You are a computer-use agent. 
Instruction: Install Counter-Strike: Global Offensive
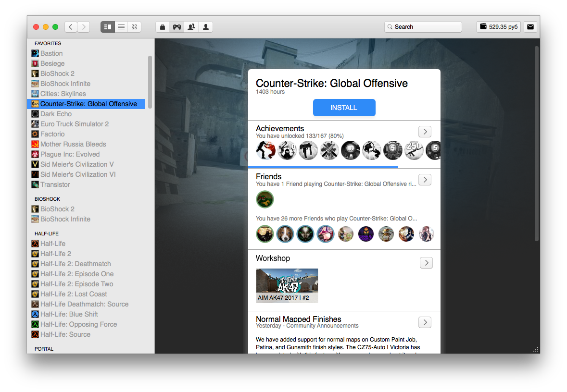[x=344, y=108]
